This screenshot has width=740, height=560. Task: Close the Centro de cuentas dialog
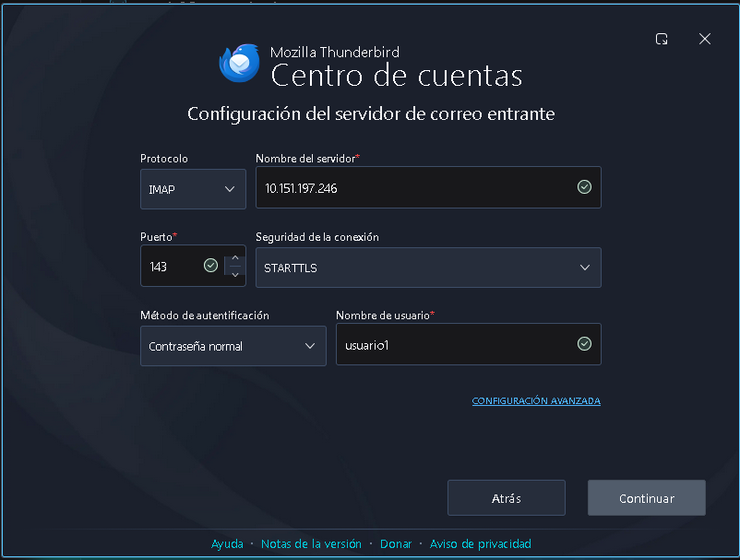pos(705,39)
